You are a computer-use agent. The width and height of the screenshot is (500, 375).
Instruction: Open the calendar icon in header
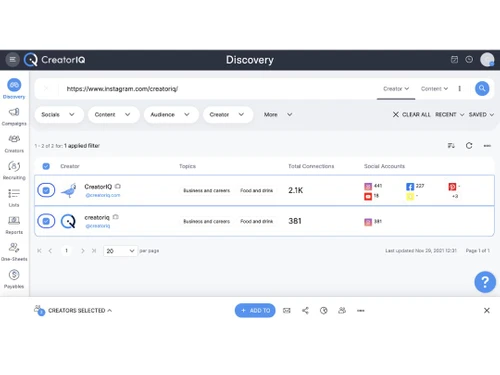point(454,60)
